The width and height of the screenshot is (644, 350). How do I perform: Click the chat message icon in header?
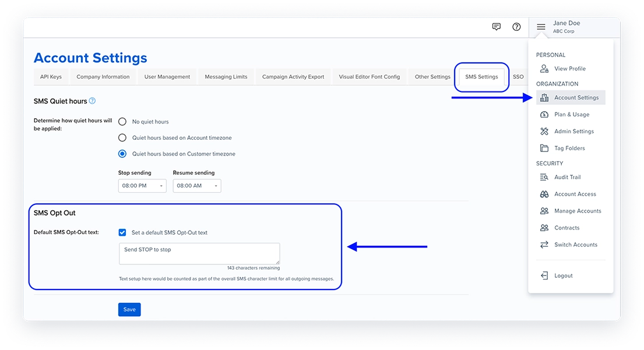tap(496, 27)
